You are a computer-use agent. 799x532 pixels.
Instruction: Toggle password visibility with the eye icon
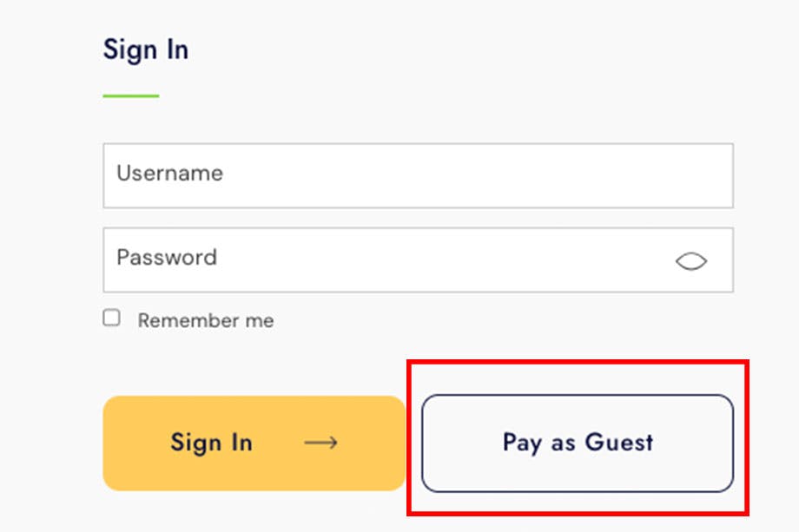pos(691,260)
